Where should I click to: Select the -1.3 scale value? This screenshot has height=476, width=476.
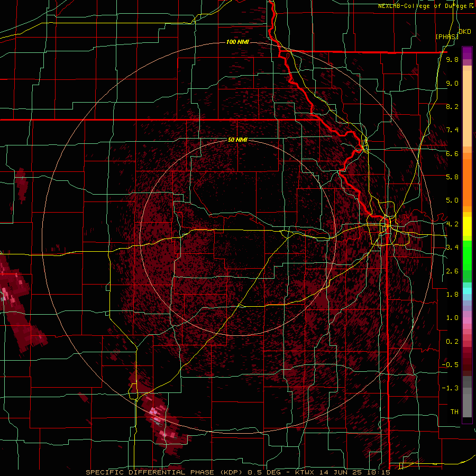tap(450, 388)
